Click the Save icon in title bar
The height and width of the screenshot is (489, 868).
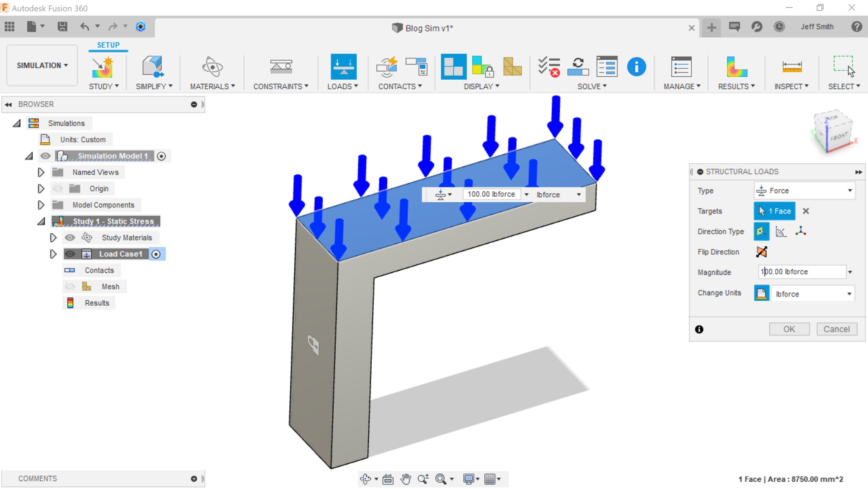click(x=62, y=27)
